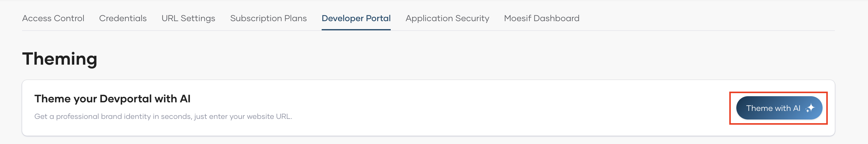
Task: Click the "Theme your Devportal with AI" card title
Action: (112, 99)
